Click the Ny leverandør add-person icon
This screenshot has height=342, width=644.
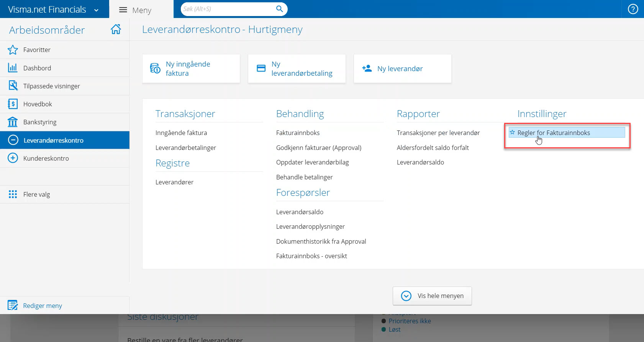click(x=367, y=68)
